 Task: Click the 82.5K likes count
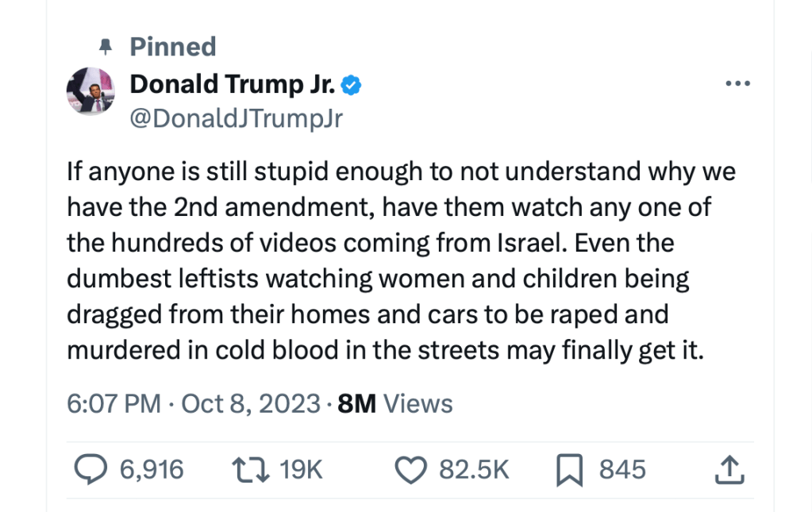[x=474, y=469]
